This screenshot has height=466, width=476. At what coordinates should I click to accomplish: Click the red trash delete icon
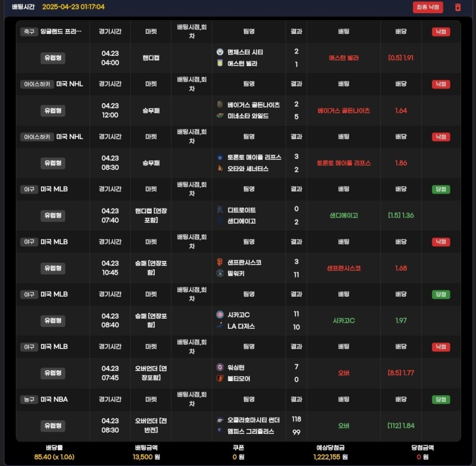458,7
